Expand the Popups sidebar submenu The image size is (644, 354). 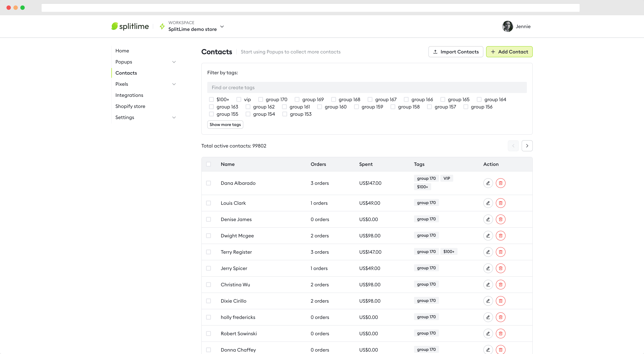174,62
